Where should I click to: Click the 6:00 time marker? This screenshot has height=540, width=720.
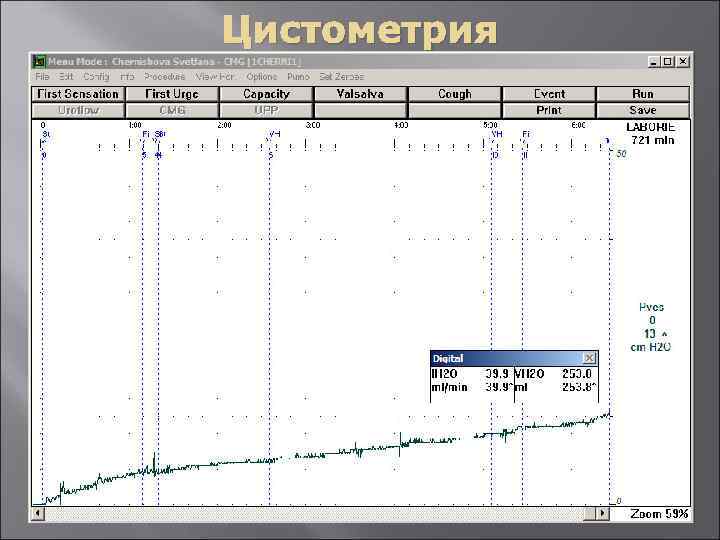(579, 125)
